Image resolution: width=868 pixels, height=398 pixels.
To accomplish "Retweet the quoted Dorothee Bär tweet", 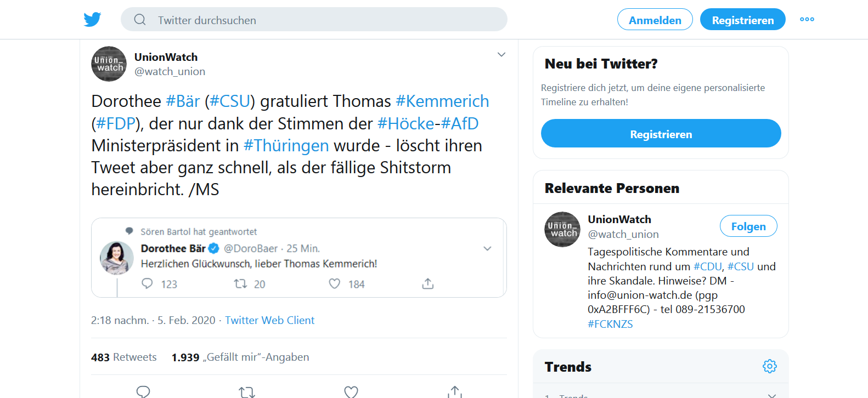I will pos(240,283).
